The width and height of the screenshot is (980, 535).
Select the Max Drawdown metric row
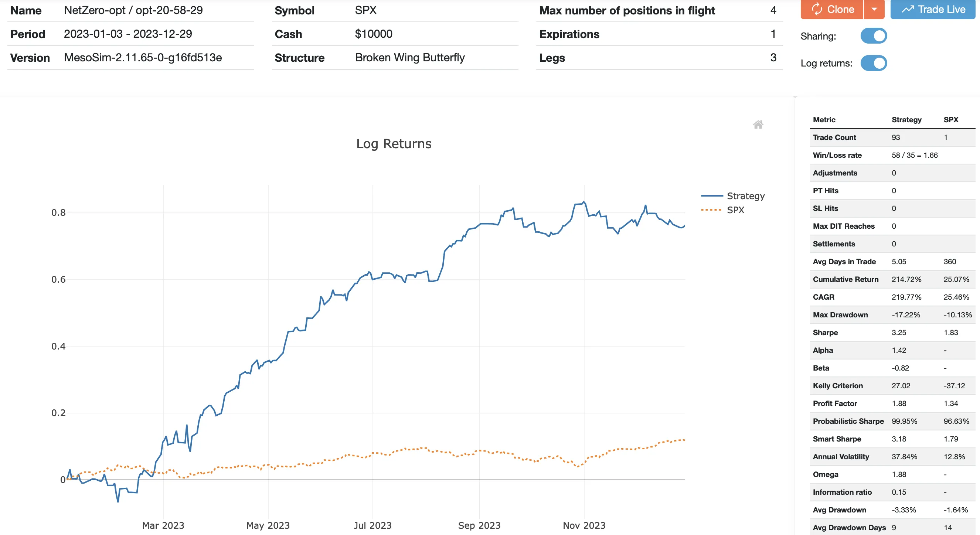(x=840, y=315)
